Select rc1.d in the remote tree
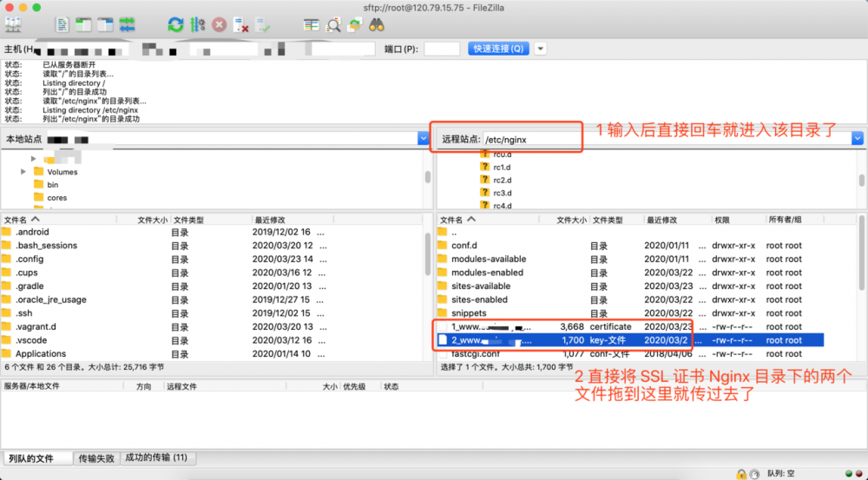The image size is (868, 480). [x=496, y=167]
